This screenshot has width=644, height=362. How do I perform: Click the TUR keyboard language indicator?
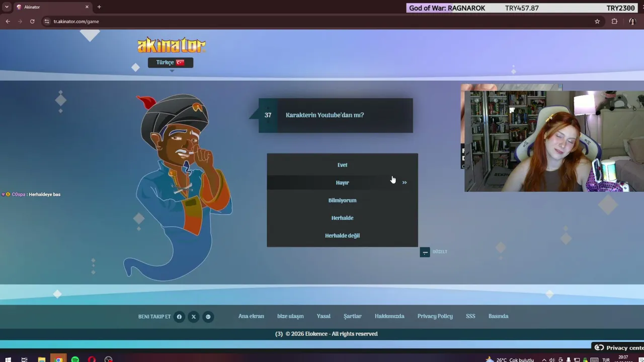(x=606, y=360)
